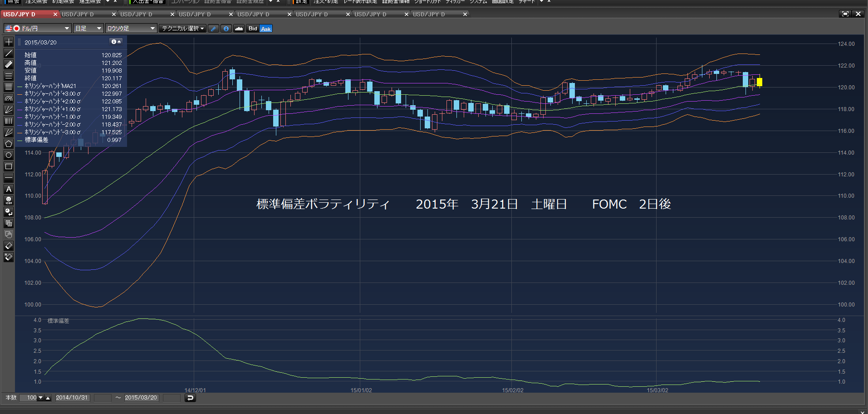Select the crosshair cursor tool

(x=9, y=42)
